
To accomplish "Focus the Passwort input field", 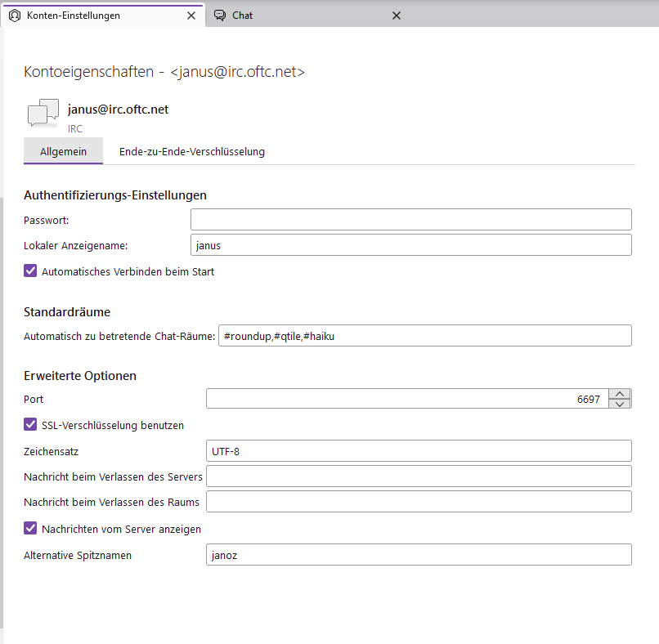I will [x=410, y=220].
